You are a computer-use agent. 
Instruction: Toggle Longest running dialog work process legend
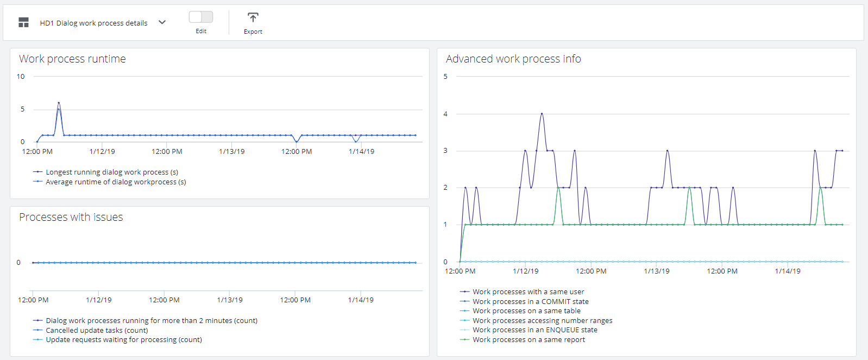(x=106, y=172)
